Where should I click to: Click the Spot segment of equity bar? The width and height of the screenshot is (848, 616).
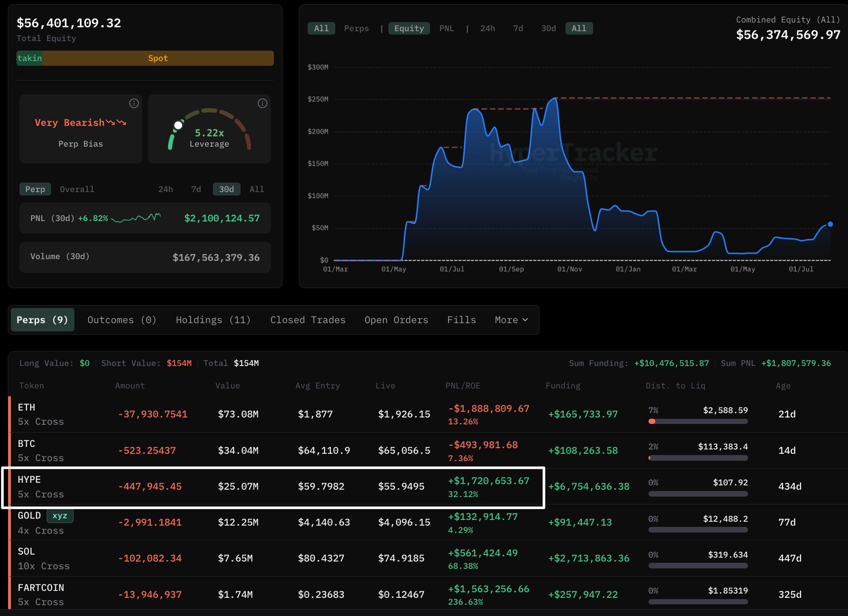[158, 58]
